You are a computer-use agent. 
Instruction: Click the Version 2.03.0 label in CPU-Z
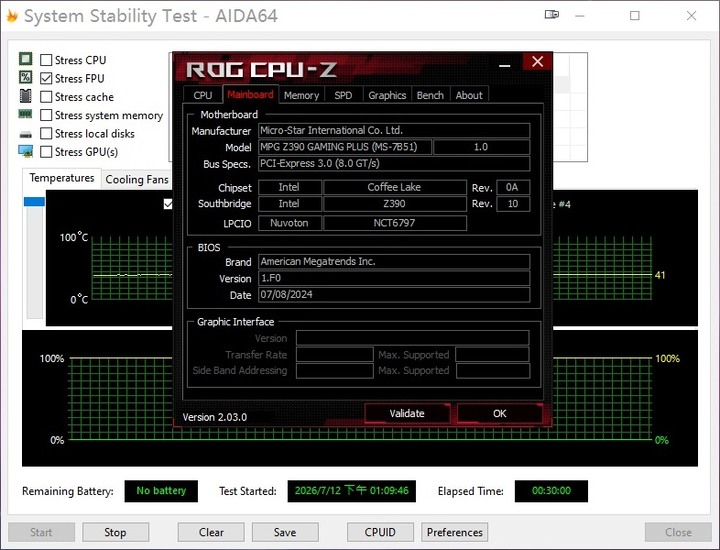[214, 417]
